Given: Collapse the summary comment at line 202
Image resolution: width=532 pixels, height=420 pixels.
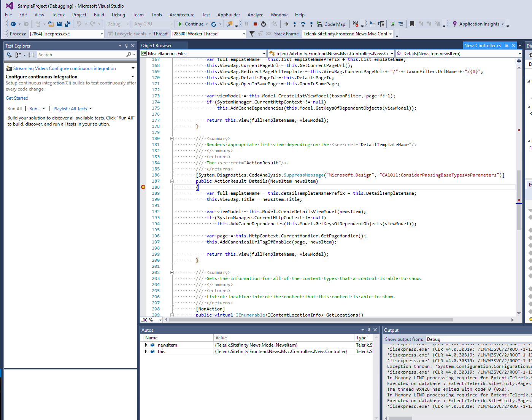Looking at the screenshot, I should 172,272.
